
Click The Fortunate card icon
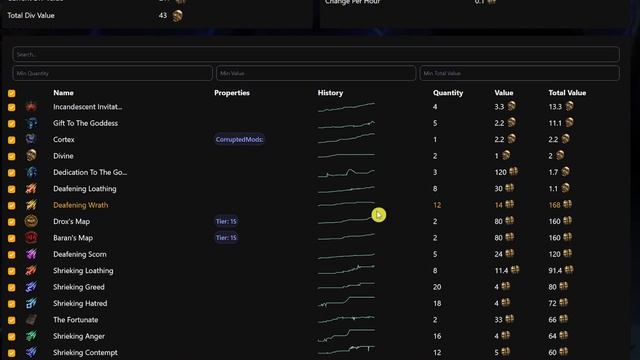(x=31, y=320)
